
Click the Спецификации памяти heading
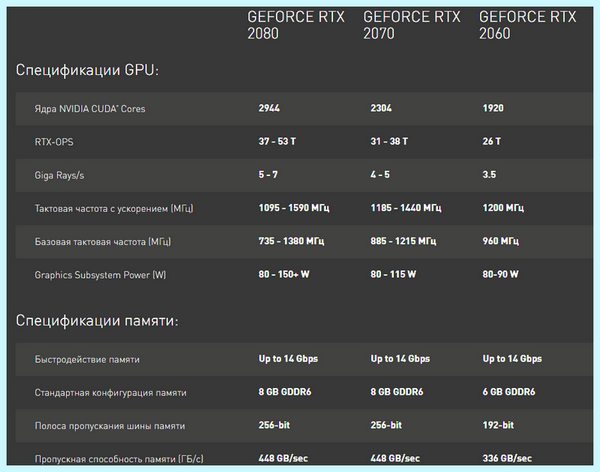click(97, 320)
